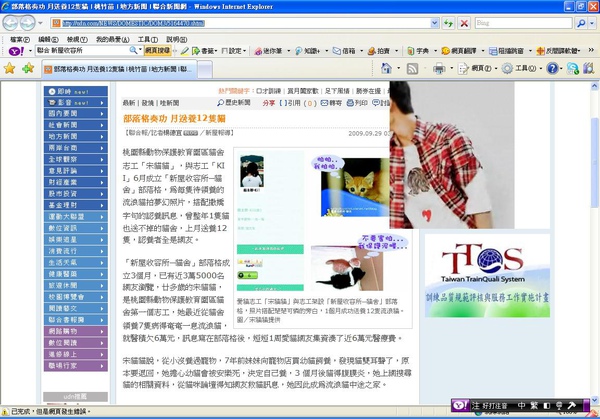Click the 引用 (0) citation link

[x=298, y=103]
